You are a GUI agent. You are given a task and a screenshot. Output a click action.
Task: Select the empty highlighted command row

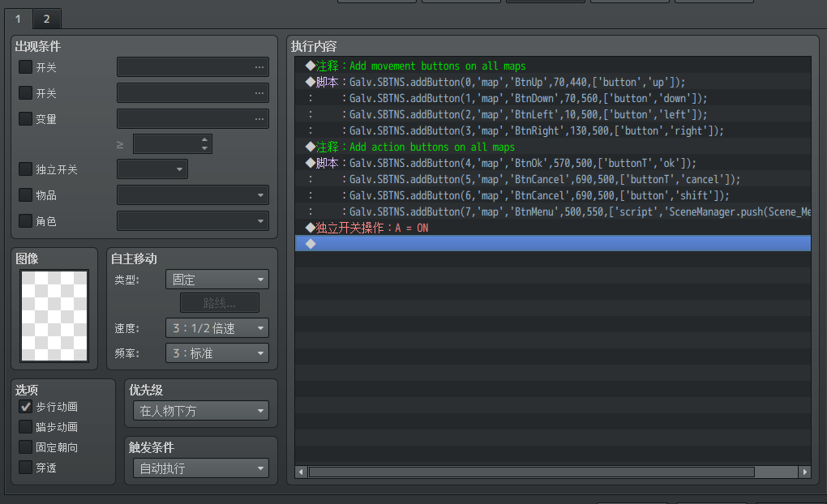click(553, 244)
